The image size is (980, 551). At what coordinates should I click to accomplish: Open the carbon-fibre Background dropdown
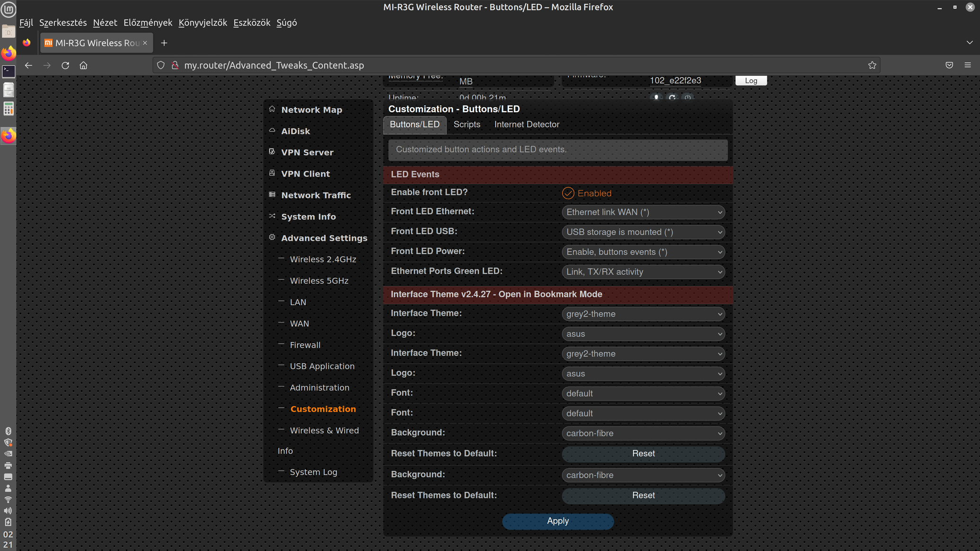643,433
